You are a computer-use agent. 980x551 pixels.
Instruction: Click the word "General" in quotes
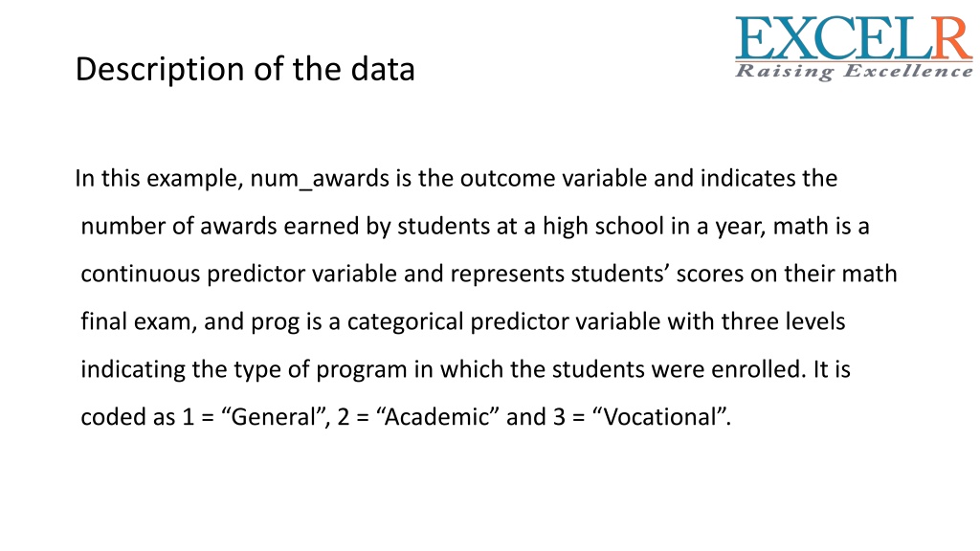pos(275,417)
